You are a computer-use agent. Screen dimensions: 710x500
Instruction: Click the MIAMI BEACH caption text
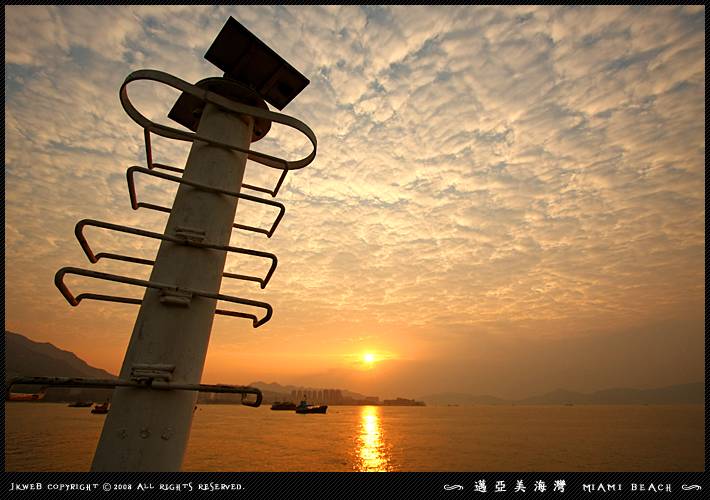(627, 487)
